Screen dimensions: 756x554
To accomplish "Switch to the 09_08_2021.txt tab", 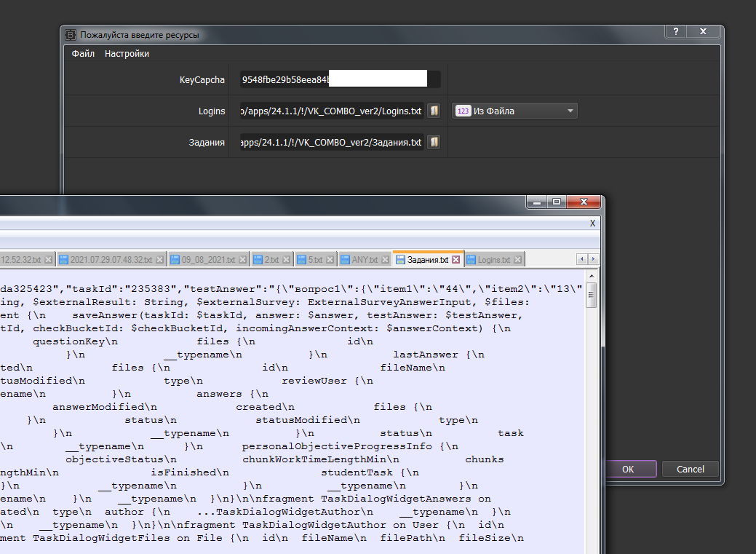I will point(208,260).
